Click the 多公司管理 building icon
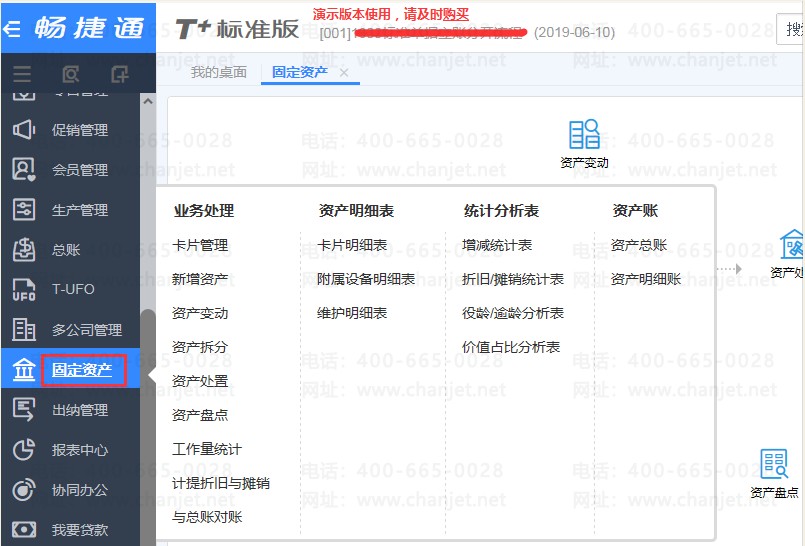Viewport: 805px width, 546px height. tap(24, 329)
